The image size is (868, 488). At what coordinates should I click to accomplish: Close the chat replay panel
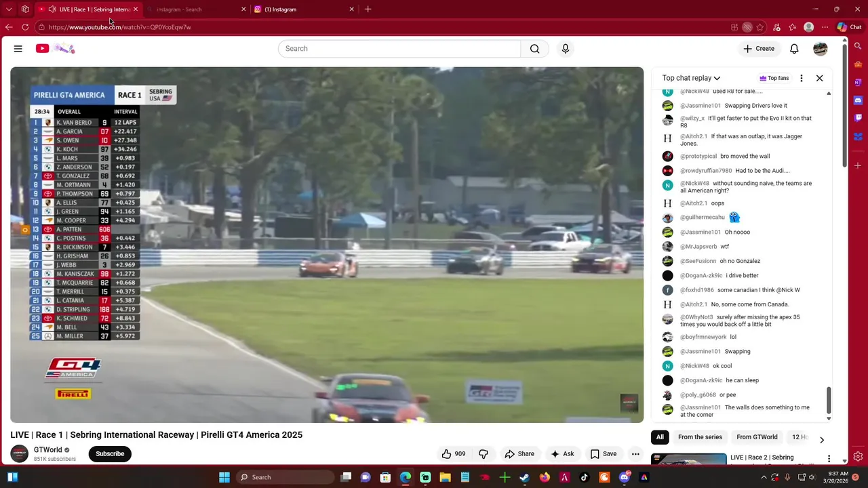pos(819,78)
